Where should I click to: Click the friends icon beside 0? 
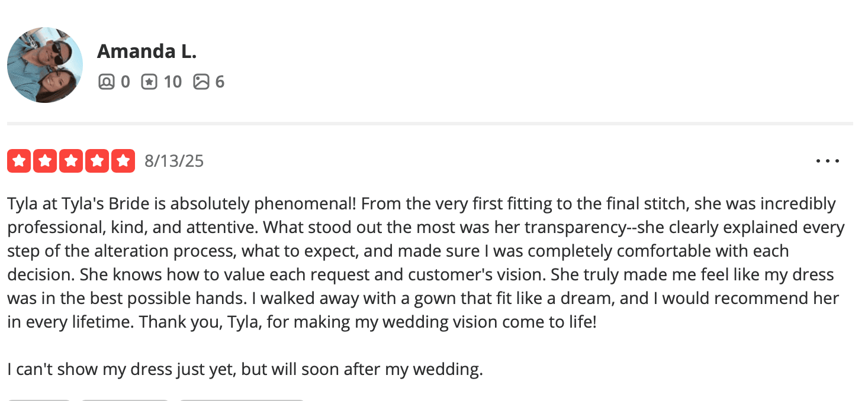(x=107, y=82)
